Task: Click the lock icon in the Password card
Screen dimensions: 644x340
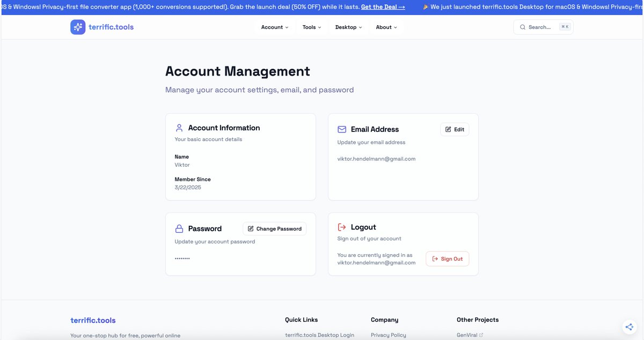Action: (x=179, y=228)
